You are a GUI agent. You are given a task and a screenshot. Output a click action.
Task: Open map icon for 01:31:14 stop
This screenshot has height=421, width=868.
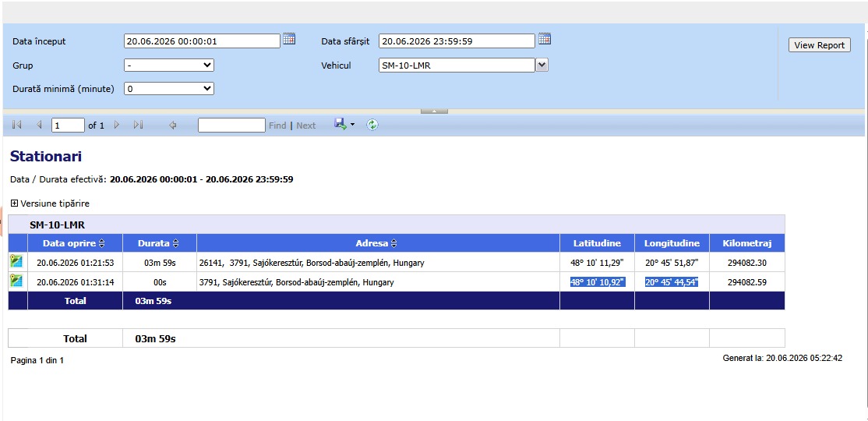coord(16,281)
